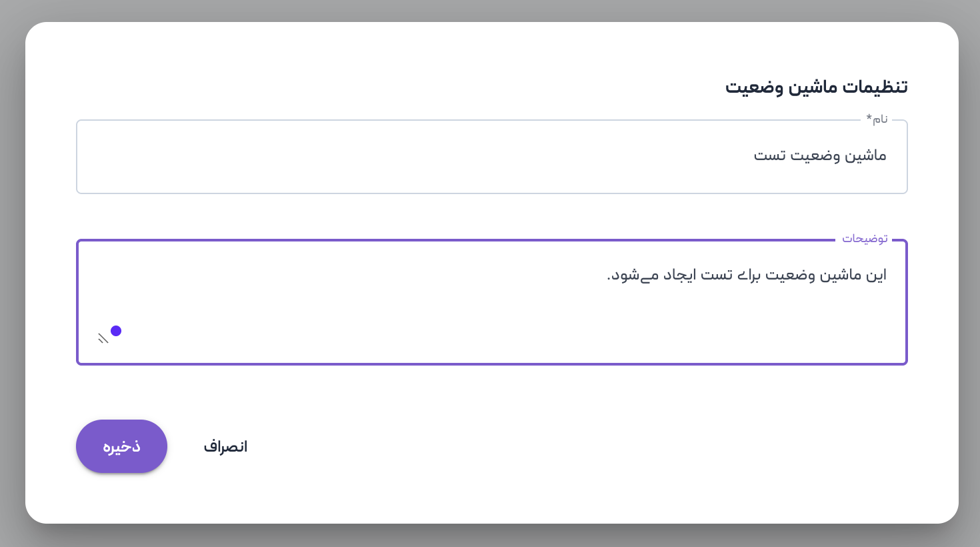Grab the textarea resize handle icon

[103, 339]
